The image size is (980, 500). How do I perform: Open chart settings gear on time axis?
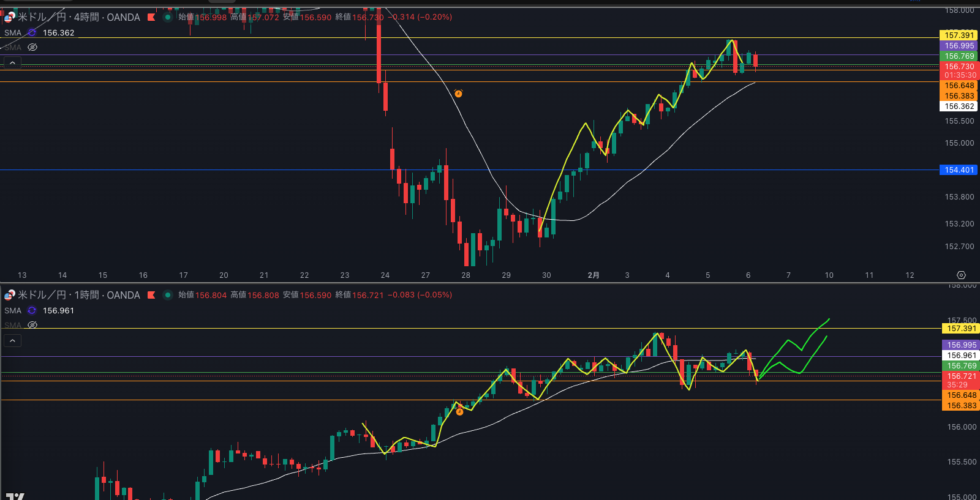[961, 275]
